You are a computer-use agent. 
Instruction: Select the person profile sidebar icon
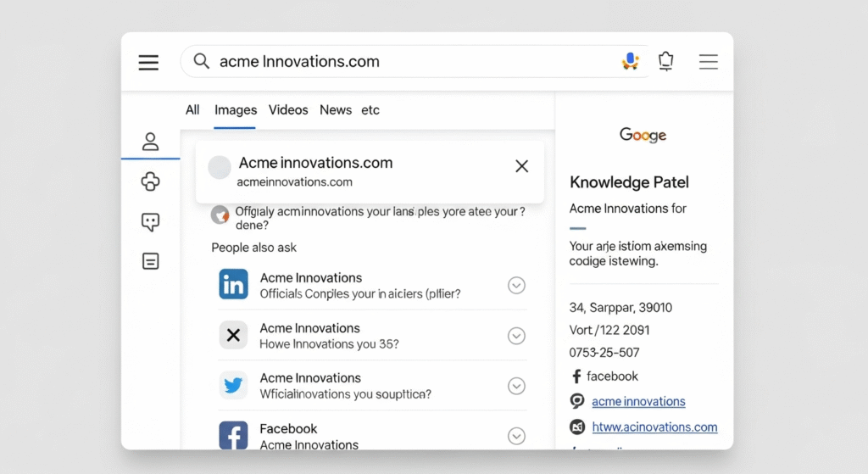tap(150, 142)
